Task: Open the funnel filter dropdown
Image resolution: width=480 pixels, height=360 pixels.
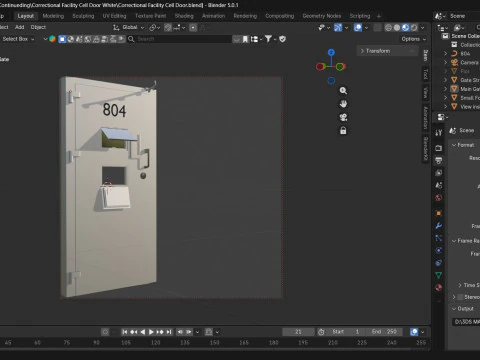Action: tap(270, 39)
